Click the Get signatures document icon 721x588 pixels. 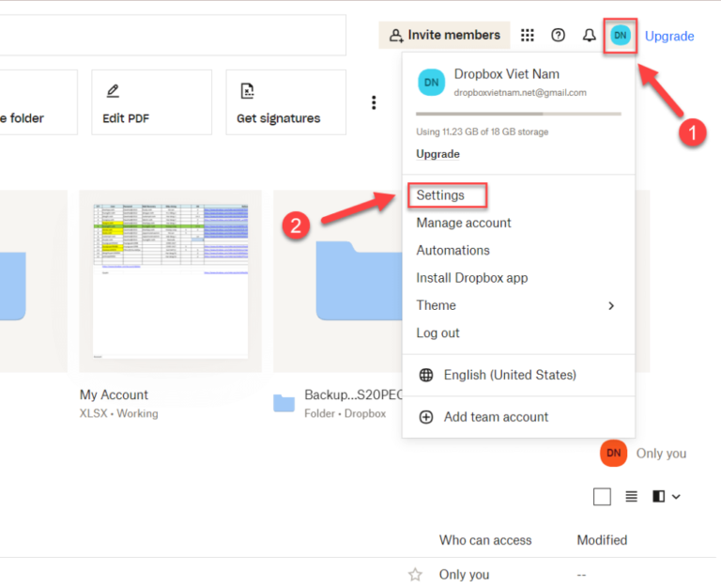247,91
